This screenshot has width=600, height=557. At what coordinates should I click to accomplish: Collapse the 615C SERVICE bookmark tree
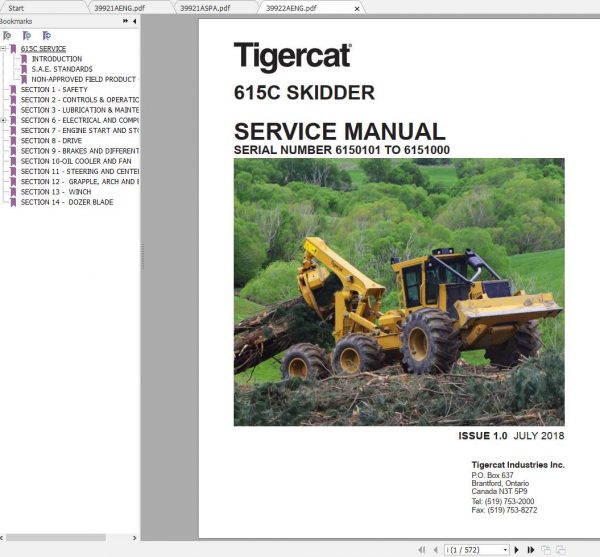click(x=3, y=49)
